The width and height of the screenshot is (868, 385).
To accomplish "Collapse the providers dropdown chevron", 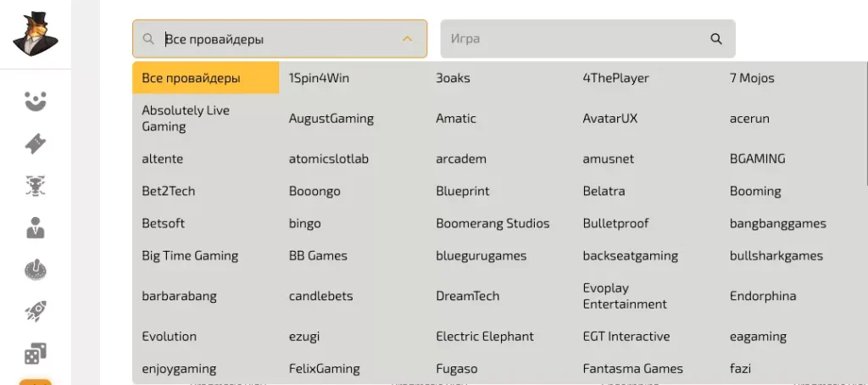I will pyautogui.click(x=407, y=39).
